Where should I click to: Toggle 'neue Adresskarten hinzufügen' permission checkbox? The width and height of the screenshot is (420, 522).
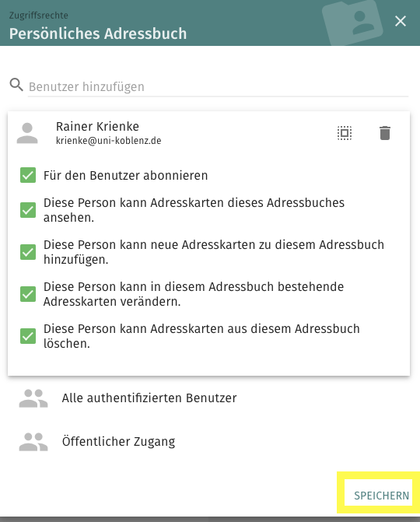[x=28, y=252]
